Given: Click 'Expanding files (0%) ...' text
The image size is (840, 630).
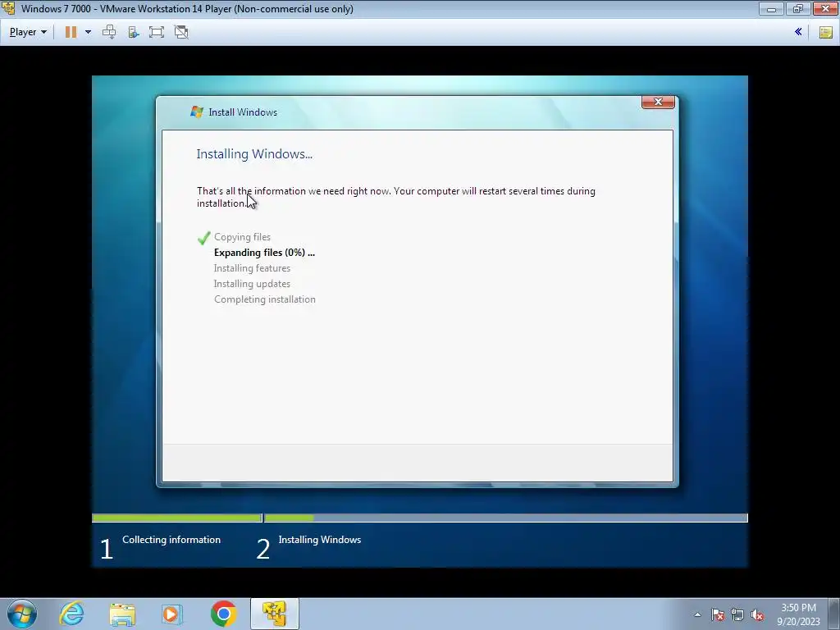Looking at the screenshot, I should pos(264,253).
